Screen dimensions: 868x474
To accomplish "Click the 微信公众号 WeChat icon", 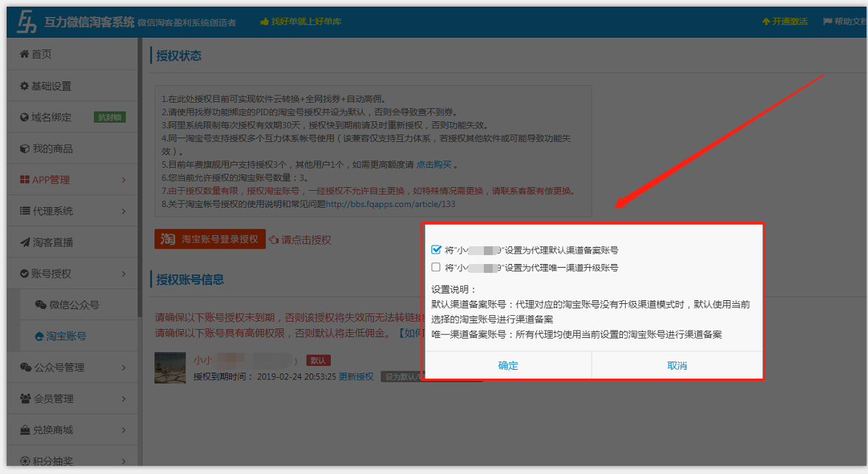I will (41, 305).
